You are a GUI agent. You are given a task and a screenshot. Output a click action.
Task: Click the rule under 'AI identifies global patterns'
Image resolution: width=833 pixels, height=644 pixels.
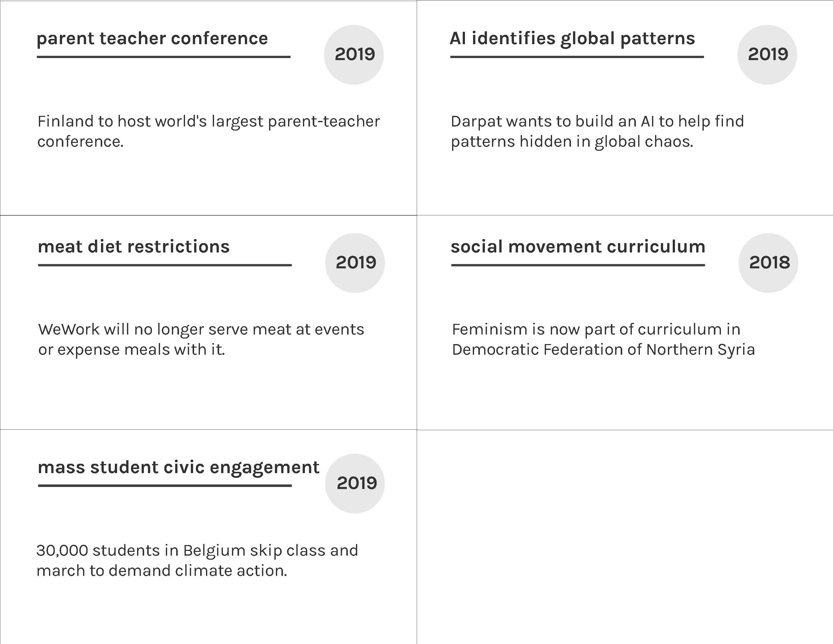(x=577, y=57)
